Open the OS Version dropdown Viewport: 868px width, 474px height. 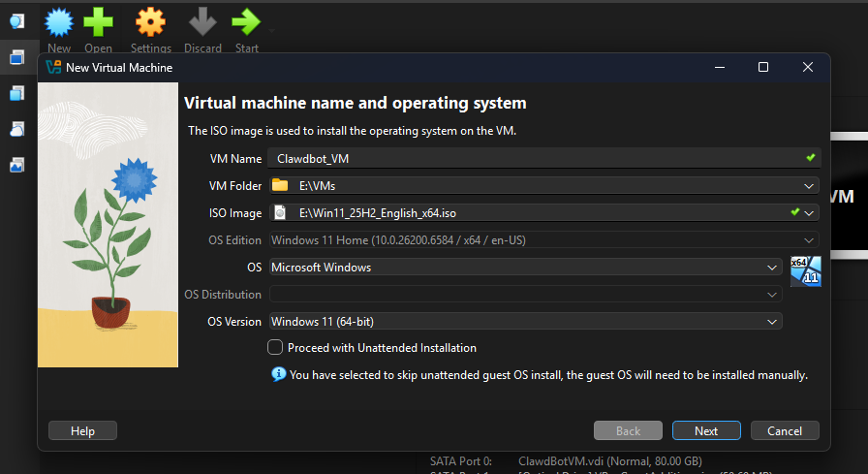[772, 322]
